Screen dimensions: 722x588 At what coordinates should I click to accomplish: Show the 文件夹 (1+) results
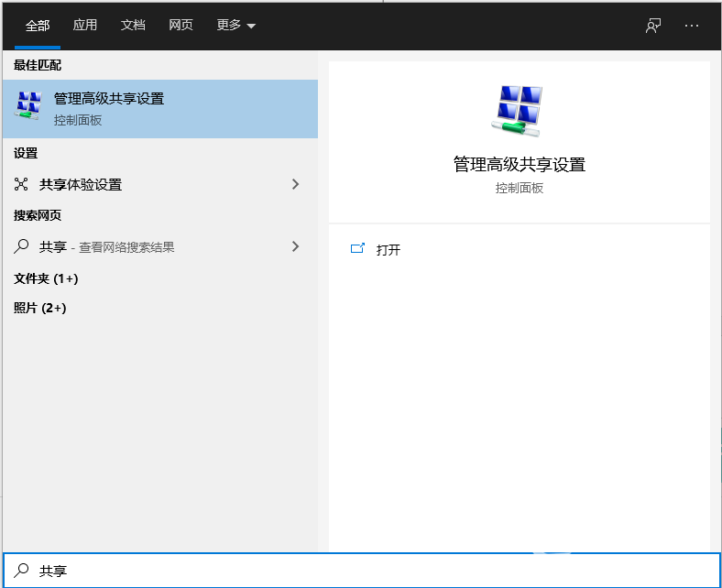[x=46, y=278]
